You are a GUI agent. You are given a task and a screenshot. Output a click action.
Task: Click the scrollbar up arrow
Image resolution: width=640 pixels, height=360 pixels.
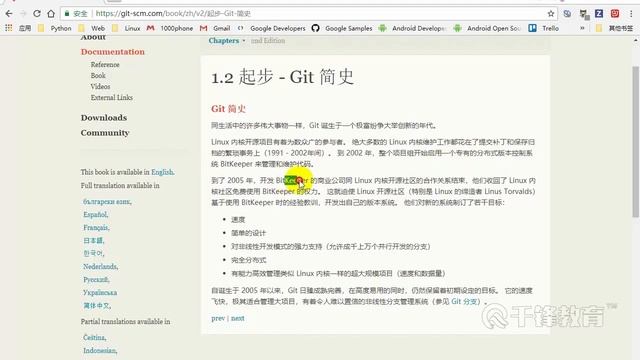pos(636,40)
